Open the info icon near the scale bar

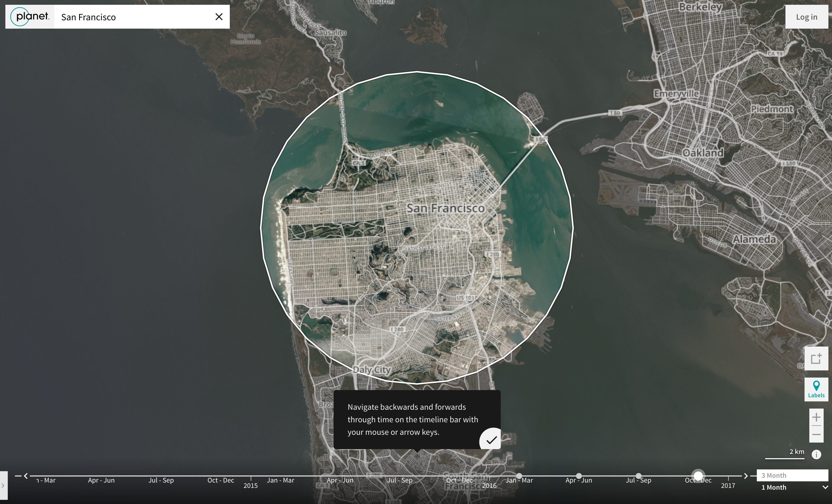(x=816, y=454)
